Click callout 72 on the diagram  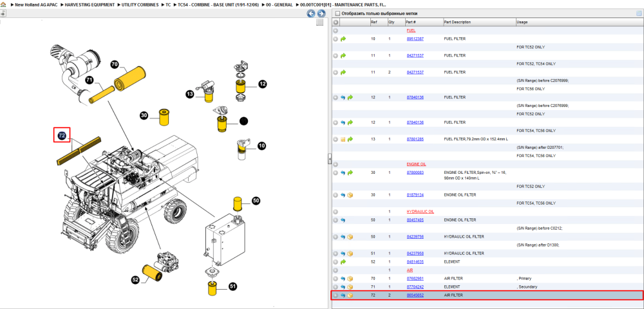[62, 135]
